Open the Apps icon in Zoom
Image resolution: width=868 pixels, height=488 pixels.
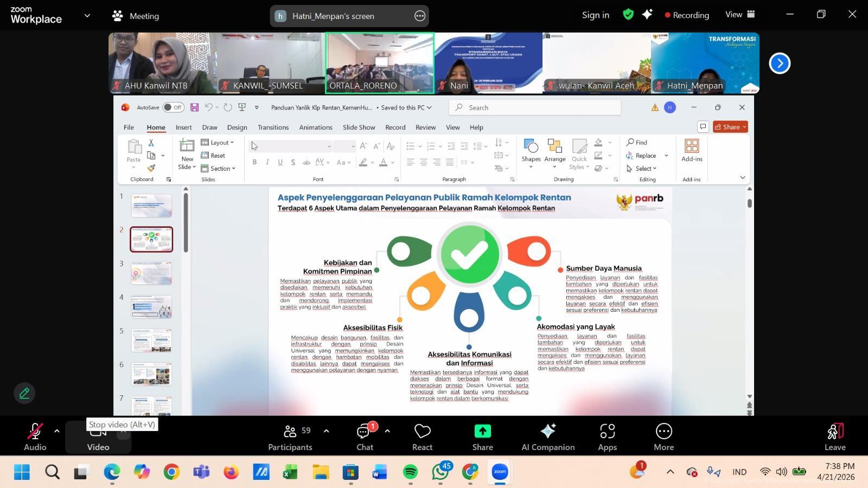pos(607,437)
